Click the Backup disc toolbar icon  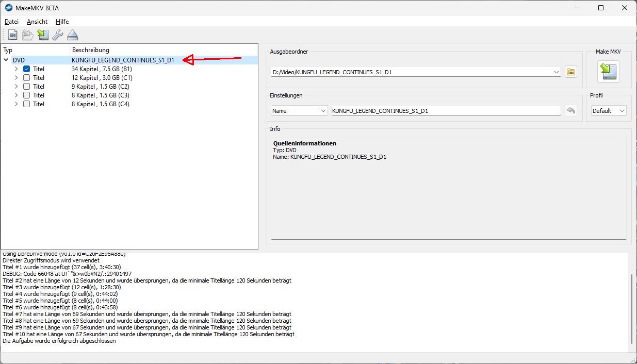point(27,35)
